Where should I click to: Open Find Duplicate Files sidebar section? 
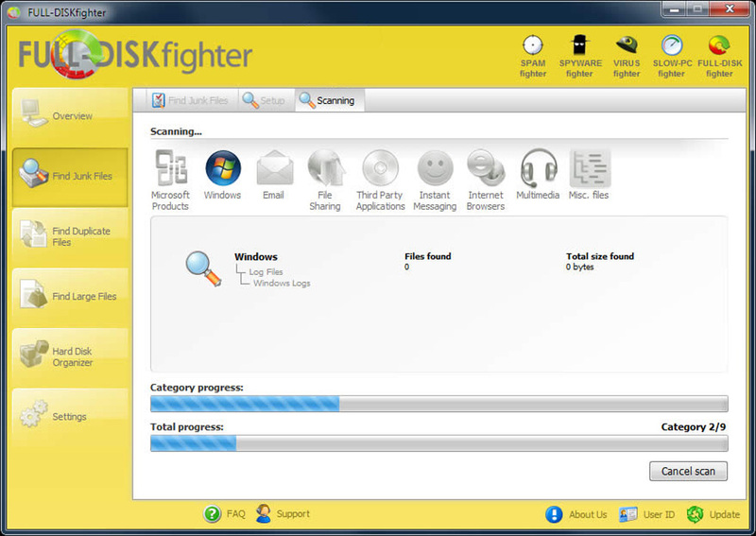point(70,236)
